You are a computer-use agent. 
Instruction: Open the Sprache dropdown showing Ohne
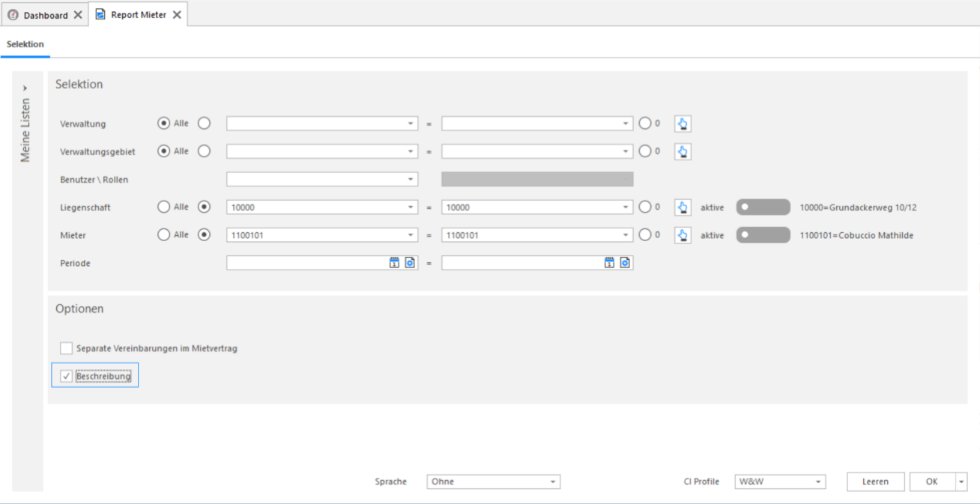pyautogui.click(x=553, y=482)
